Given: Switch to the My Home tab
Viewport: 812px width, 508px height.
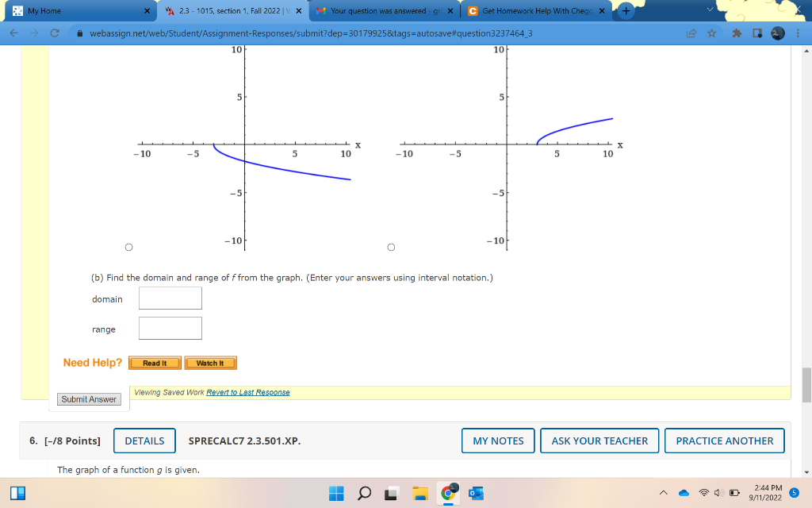Looking at the screenshot, I should 79,11.
